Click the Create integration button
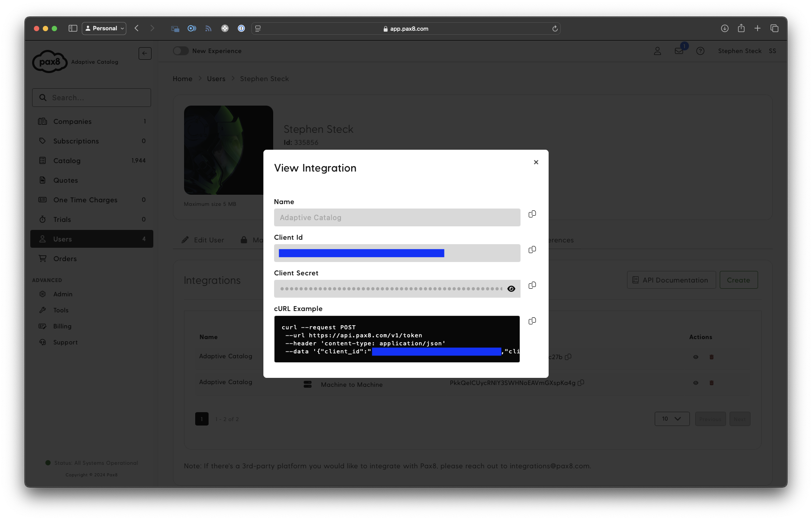This screenshot has height=520, width=812. tap(738, 280)
